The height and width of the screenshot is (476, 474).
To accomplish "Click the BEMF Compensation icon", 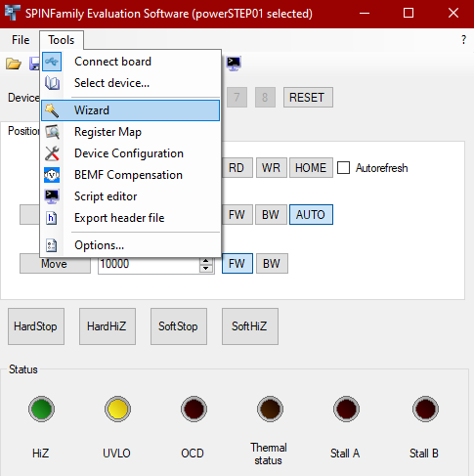I will (52, 175).
